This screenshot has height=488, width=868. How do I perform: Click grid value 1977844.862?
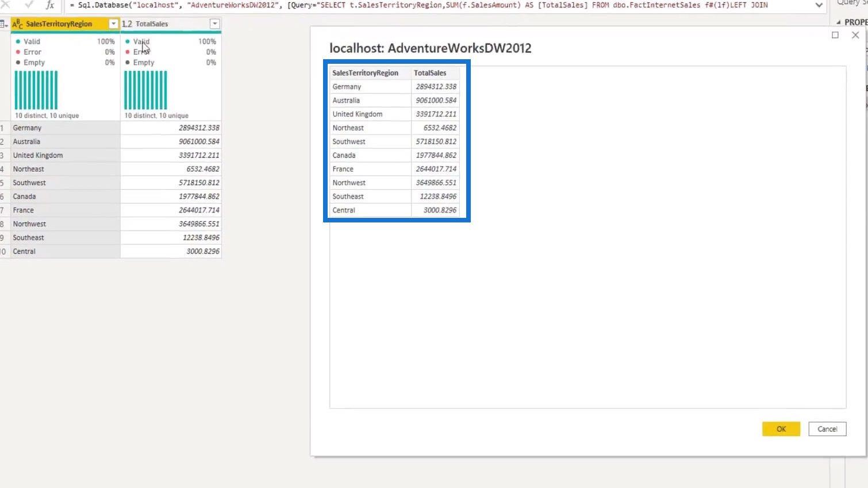pyautogui.click(x=171, y=197)
